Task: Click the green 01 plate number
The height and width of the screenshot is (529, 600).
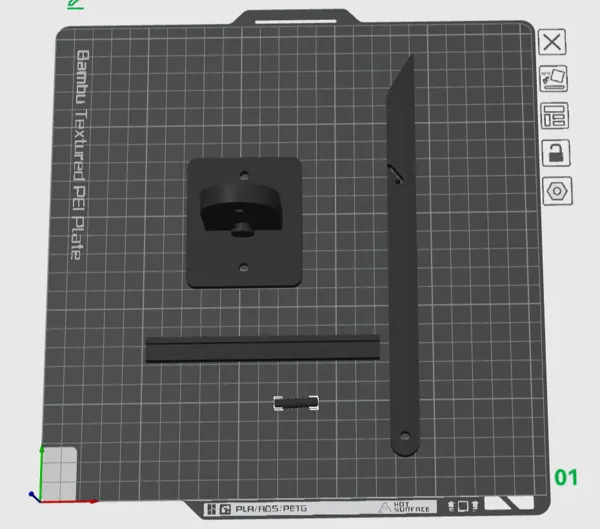Action: (566, 477)
